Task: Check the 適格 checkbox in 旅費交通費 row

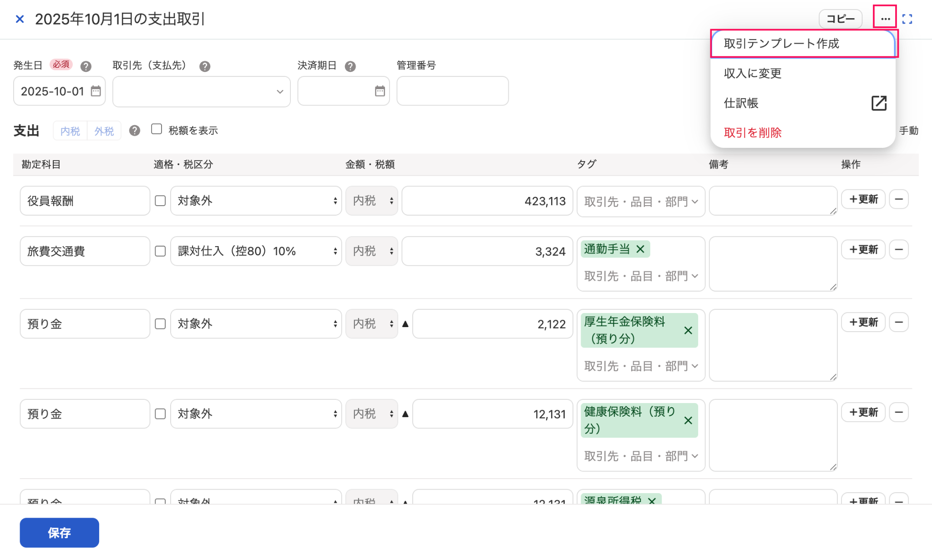Action: [160, 251]
